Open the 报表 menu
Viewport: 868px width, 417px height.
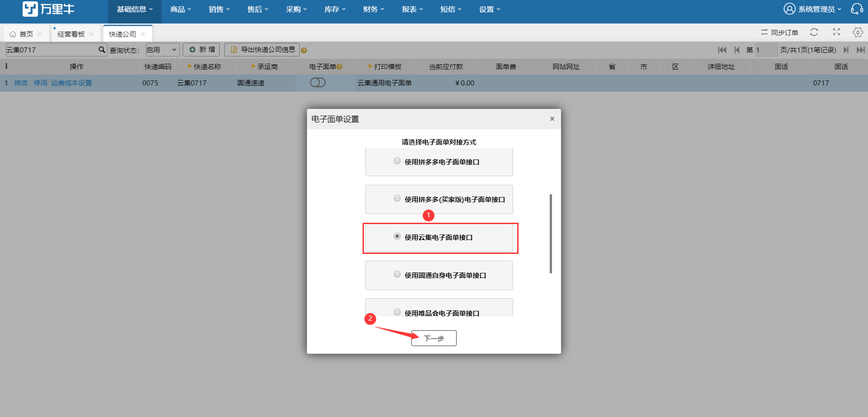pyautogui.click(x=412, y=9)
